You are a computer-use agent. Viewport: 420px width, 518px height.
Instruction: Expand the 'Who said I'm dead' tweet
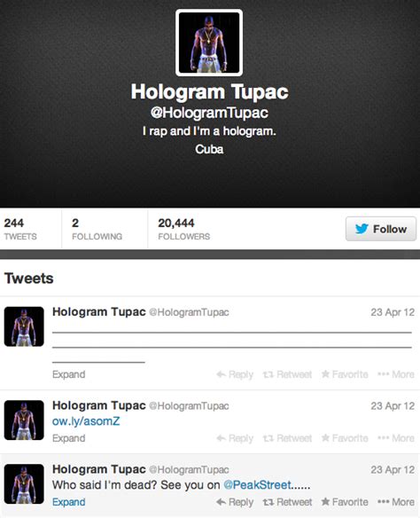coord(68,502)
